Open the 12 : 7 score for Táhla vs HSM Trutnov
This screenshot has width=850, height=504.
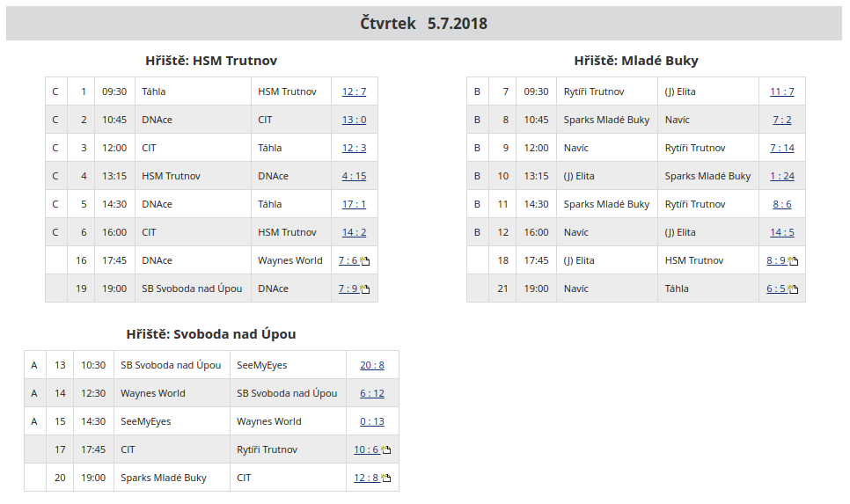point(354,91)
